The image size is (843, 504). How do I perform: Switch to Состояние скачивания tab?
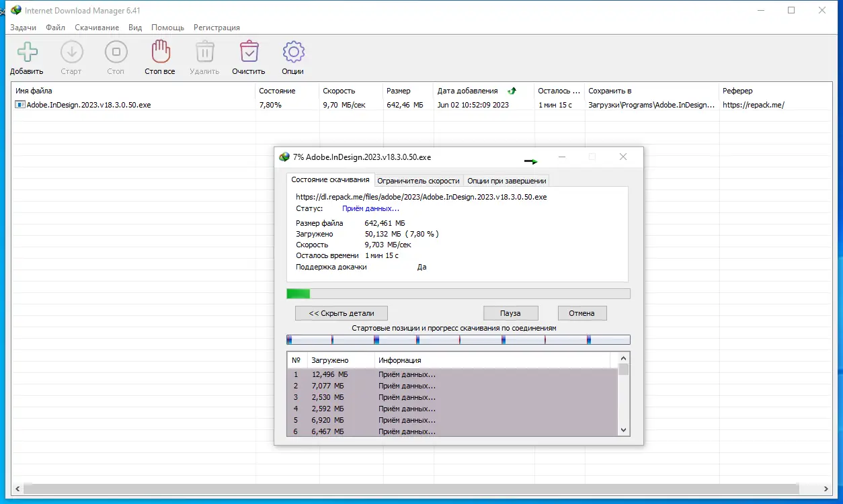tap(330, 179)
